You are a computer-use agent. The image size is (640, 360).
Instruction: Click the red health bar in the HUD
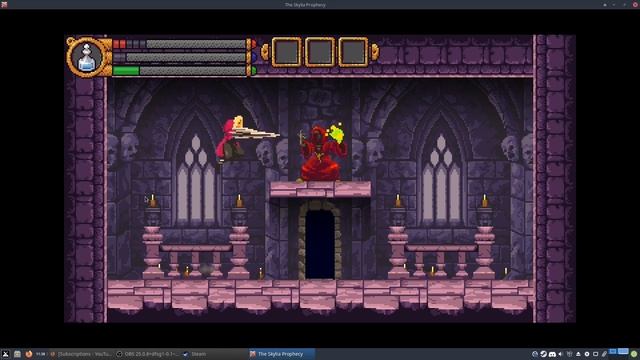[x=180, y=44]
